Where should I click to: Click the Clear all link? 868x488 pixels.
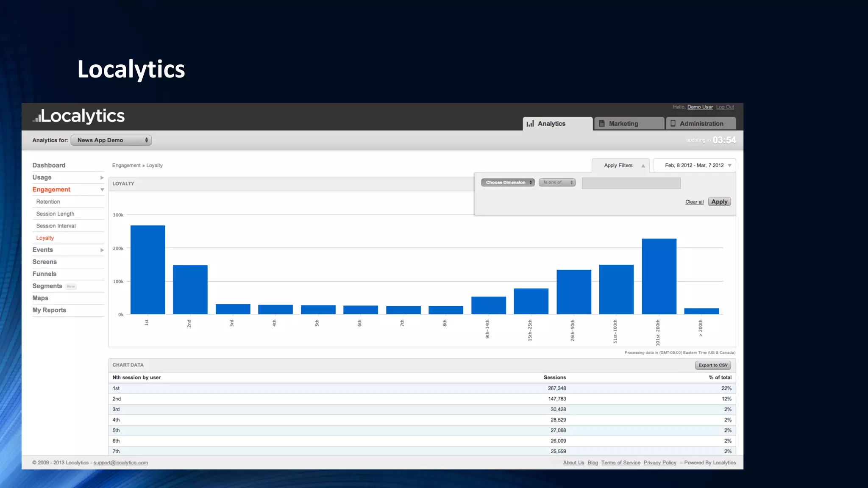point(694,202)
